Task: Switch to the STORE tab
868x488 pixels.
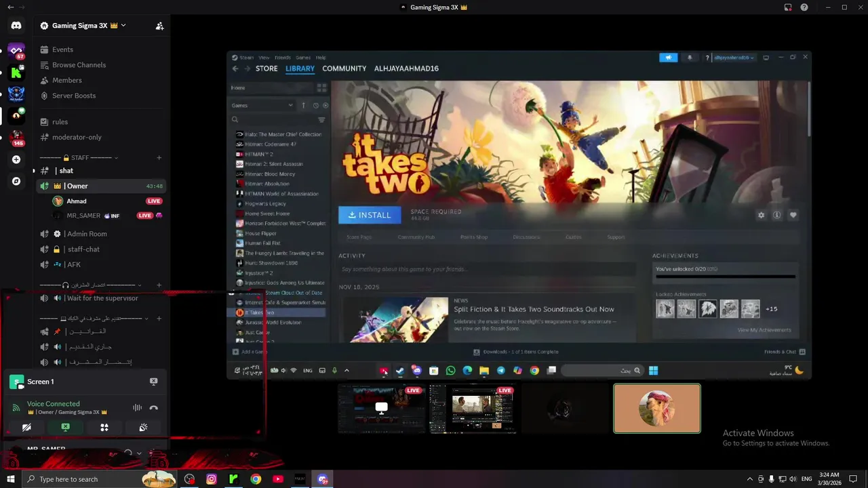Action: click(x=267, y=68)
